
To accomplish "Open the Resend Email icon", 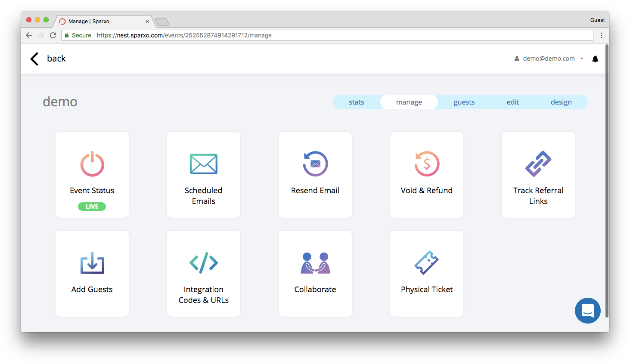I will coord(315,163).
